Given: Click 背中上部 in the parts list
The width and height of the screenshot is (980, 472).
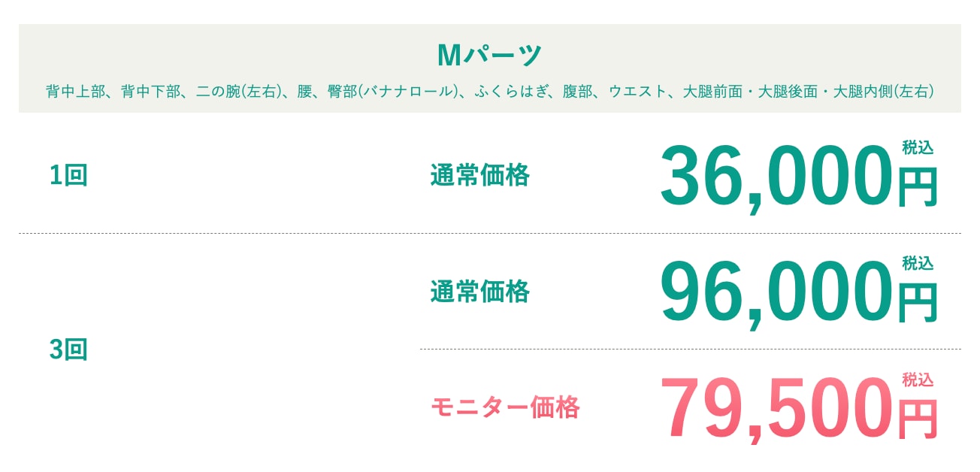Looking at the screenshot, I should point(75,92).
